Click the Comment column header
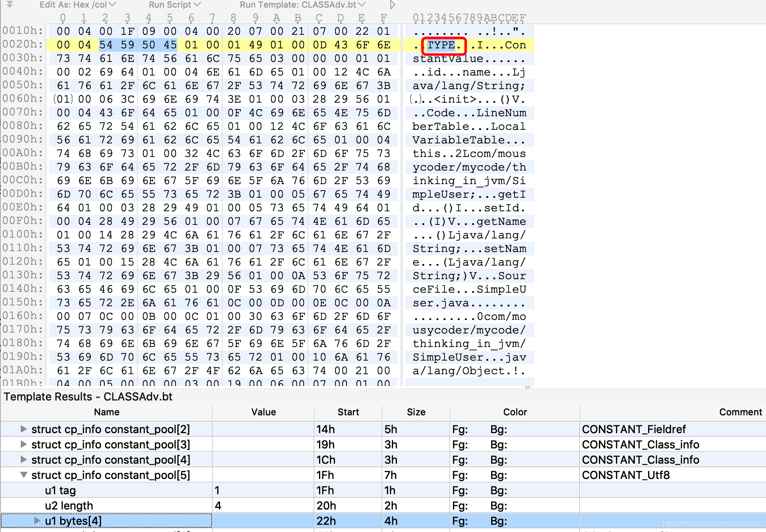The height and width of the screenshot is (532, 766). 740,412
